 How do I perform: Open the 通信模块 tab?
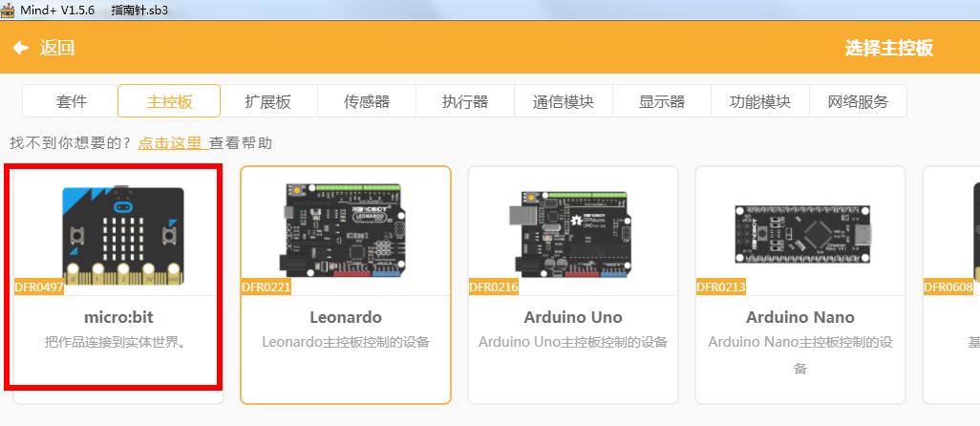pos(564,101)
